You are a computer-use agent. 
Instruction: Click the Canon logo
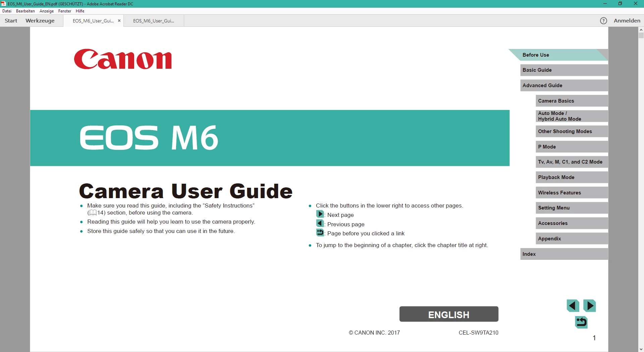[x=123, y=59]
